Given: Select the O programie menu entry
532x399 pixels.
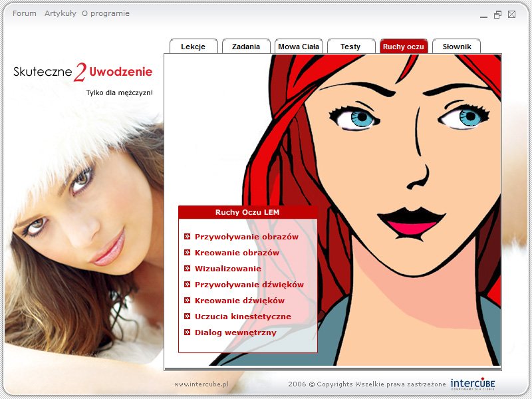Looking at the screenshot, I should point(106,13).
